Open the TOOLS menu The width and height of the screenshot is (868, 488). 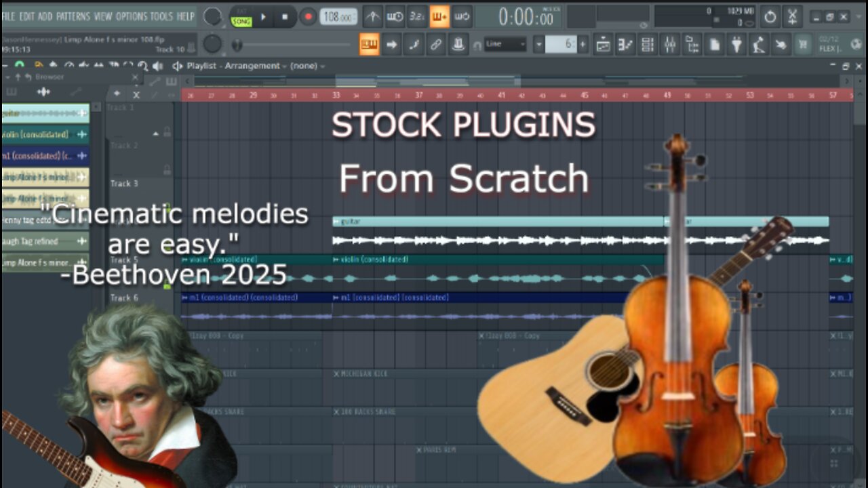[161, 16]
